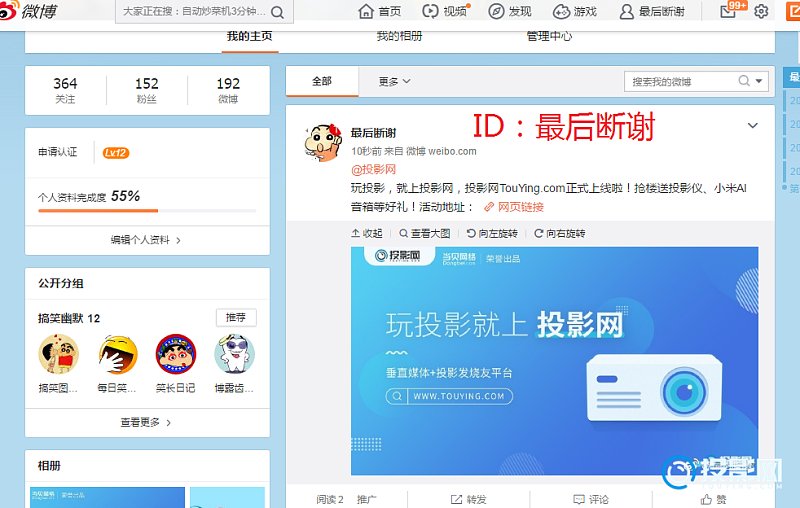Viewport: 800px width, 508px height.
Task: Open the 笑长日记 group avatar
Action: (176, 354)
